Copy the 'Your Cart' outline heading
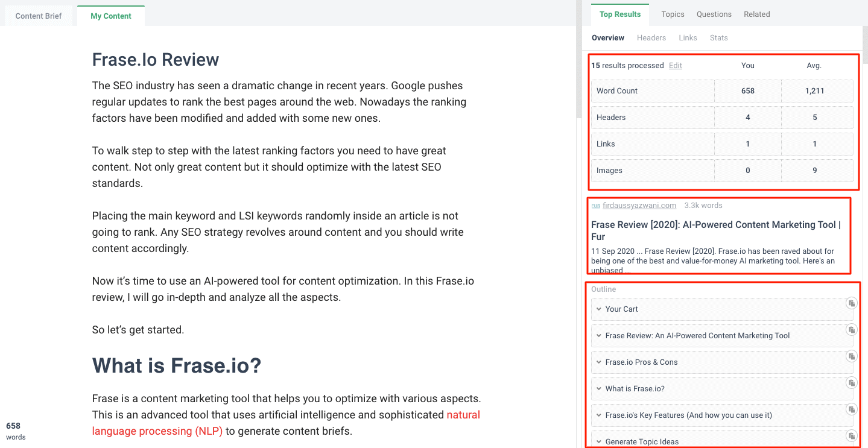Image resolution: width=868 pixels, height=448 pixels. pos(851,303)
